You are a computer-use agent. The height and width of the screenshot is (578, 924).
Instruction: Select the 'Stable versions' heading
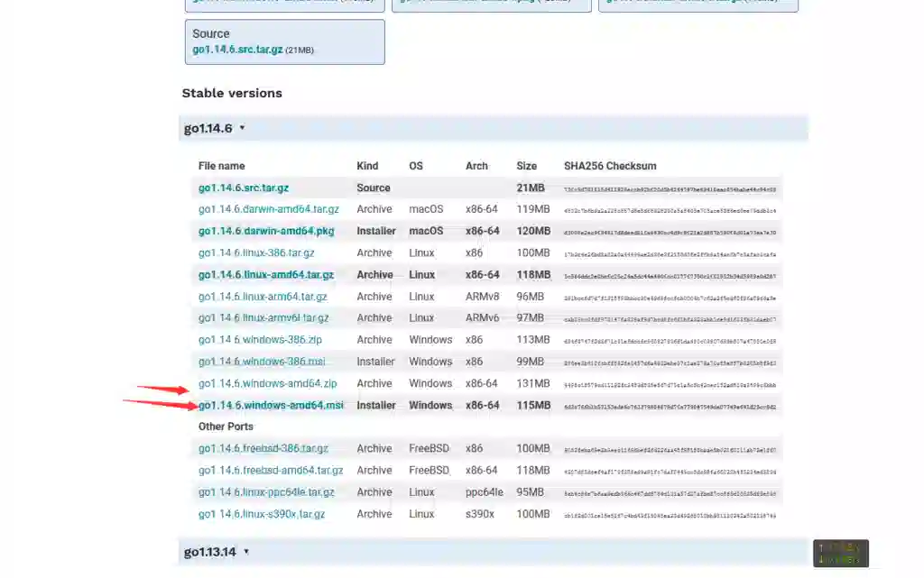pos(232,93)
